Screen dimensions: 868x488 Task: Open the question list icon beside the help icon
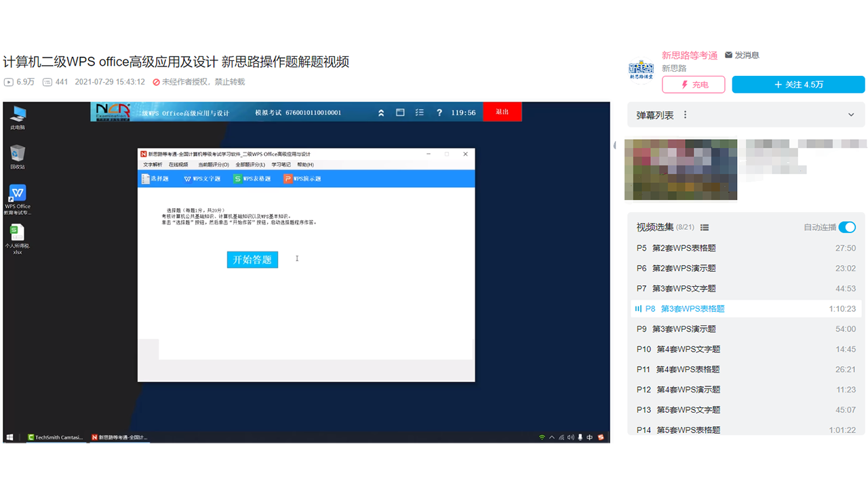click(419, 113)
